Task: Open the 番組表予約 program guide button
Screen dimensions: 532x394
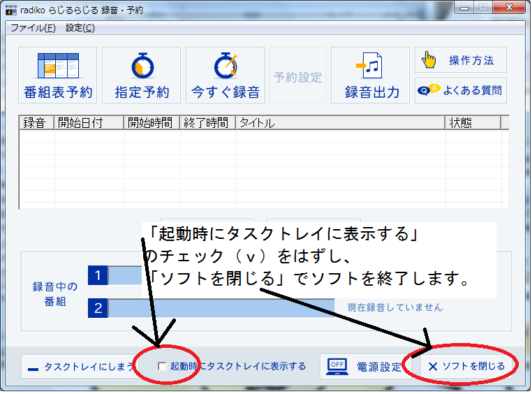Action: (x=58, y=75)
